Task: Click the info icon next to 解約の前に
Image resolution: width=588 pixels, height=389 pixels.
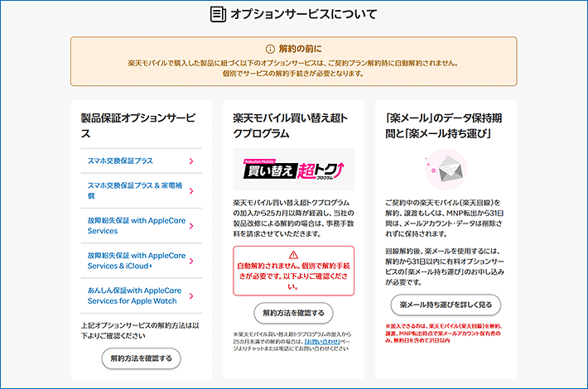Action: (x=270, y=49)
